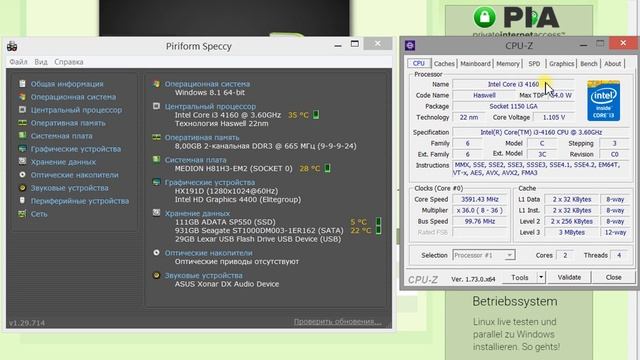The width and height of the screenshot is (640, 360).
Task: Click the Операционная система sidebar icon
Action: click(x=22, y=97)
